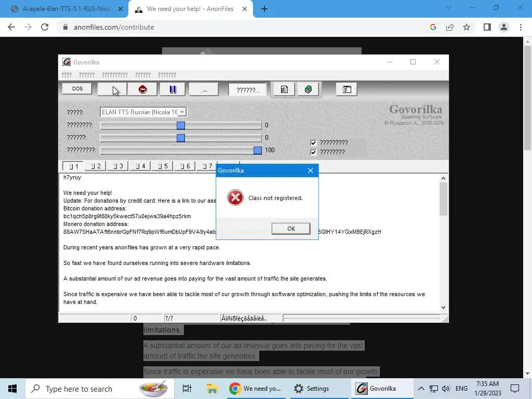Screen dimensions: 532x399
Task: Click the Govorilka title bar app icon
Action: pos(66,62)
